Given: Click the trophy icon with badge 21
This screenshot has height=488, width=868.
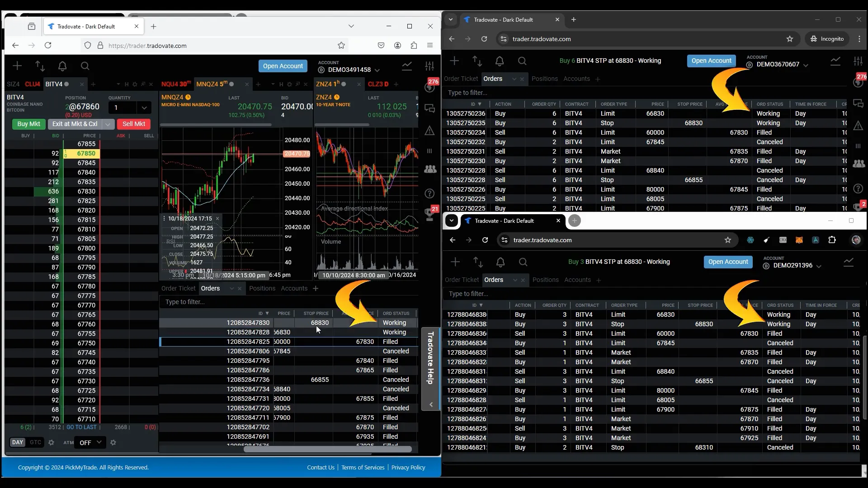Looking at the screenshot, I should click(430, 214).
